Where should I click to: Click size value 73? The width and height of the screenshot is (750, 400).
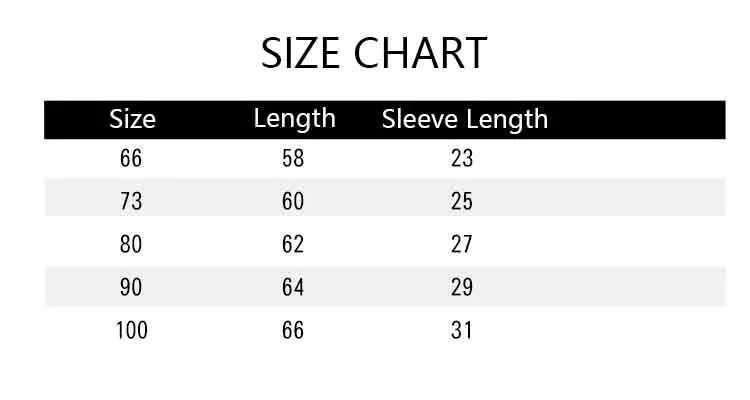131,201
